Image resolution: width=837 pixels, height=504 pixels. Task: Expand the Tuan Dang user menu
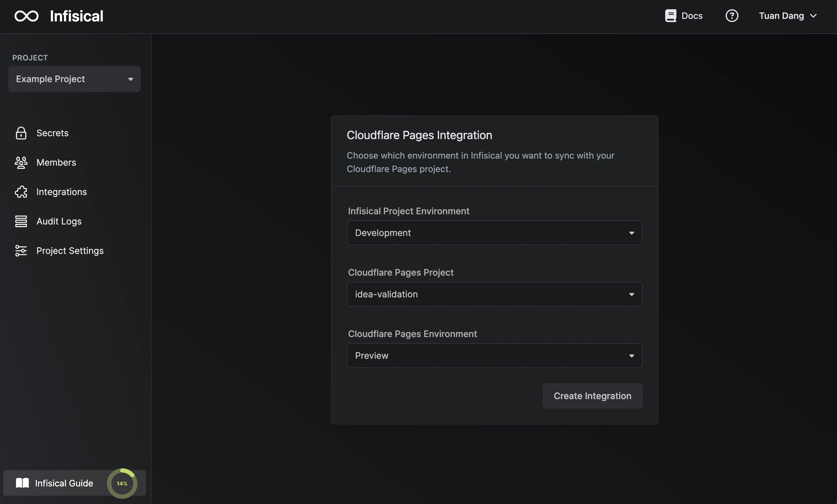(x=788, y=16)
